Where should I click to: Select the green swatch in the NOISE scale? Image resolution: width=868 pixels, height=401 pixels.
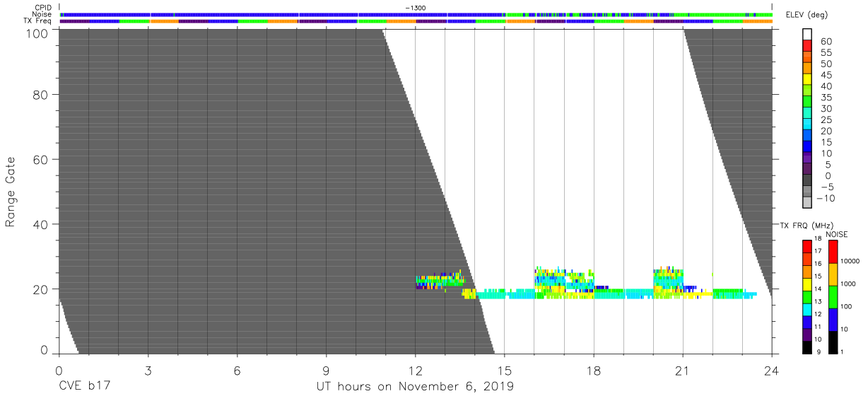pos(833,296)
